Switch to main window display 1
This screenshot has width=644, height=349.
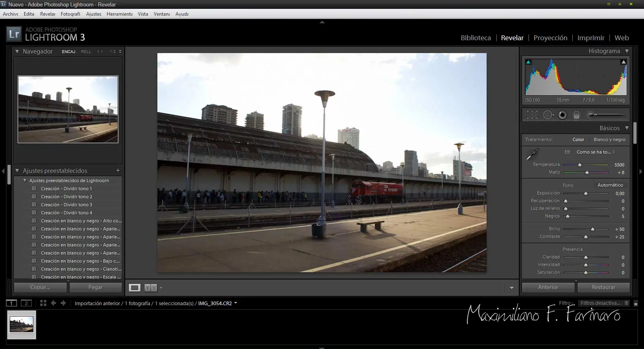pyautogui.click(x=11, y=303)
